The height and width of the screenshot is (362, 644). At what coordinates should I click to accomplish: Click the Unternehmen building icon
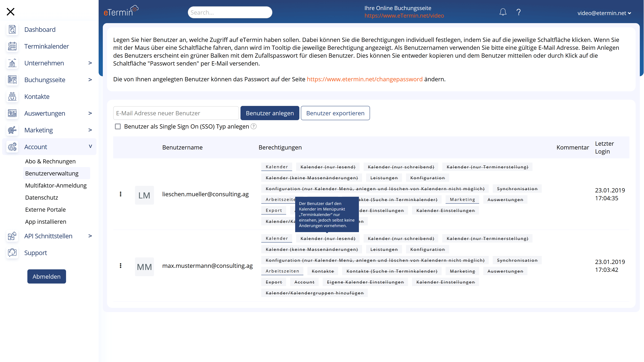(12, 63)
